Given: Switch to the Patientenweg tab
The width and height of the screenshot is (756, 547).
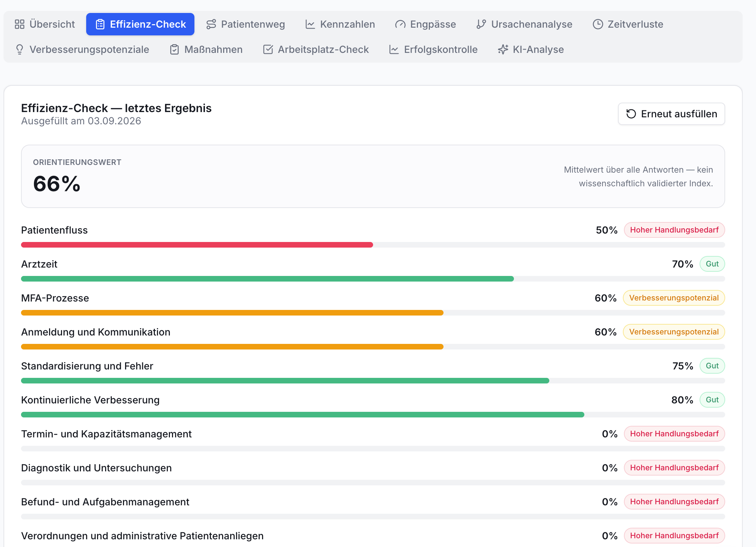Looking at the screenshot, I should [246, 24].
